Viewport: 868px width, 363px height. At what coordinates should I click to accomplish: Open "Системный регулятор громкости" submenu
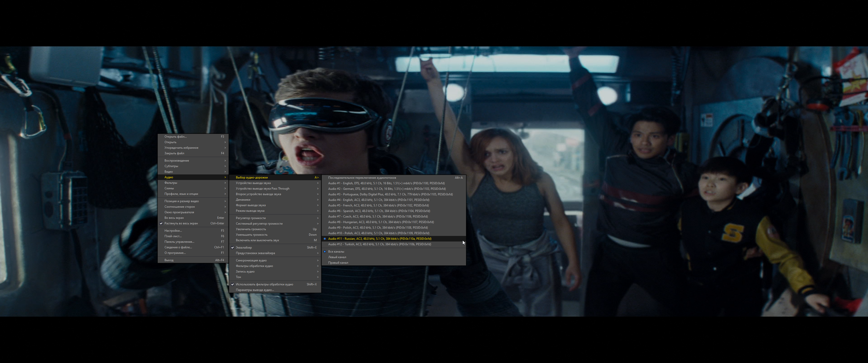point(275,224)
